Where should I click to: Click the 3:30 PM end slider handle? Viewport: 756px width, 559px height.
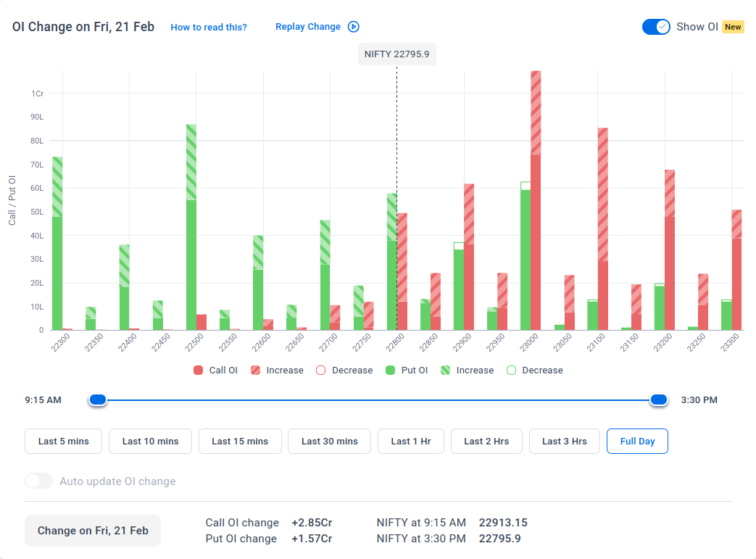point(659,399)
